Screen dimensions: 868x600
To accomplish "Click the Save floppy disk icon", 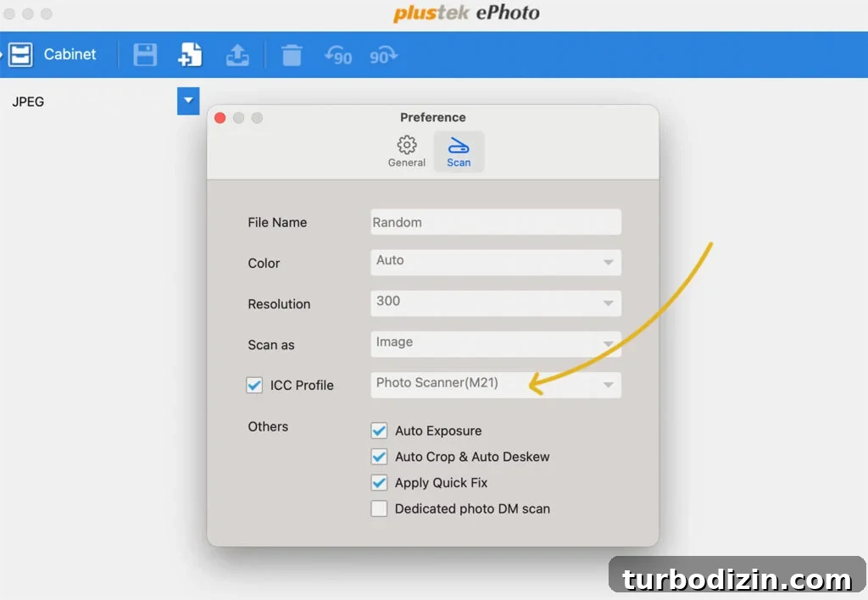I will [x=145, y=55].
